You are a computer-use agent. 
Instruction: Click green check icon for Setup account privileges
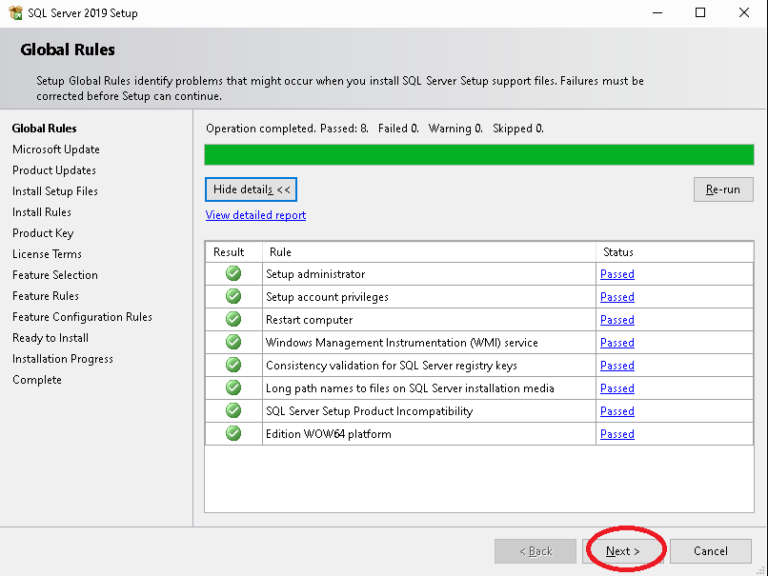(234, 296)
